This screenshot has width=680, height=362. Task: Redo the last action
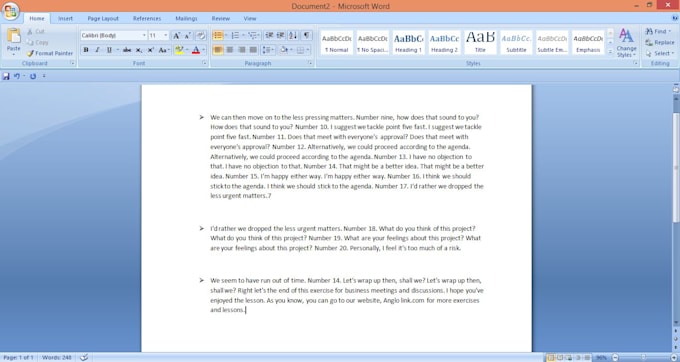(33, 76)
